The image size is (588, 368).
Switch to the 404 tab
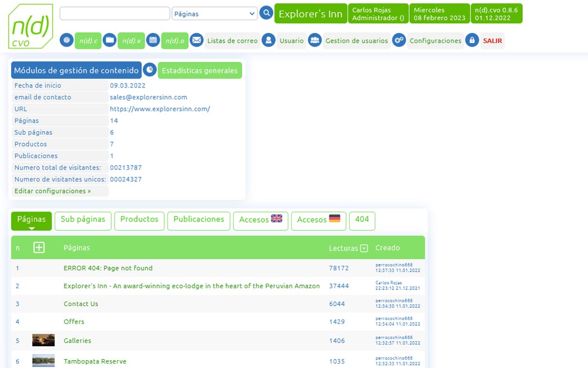click(x=362, y=221)
